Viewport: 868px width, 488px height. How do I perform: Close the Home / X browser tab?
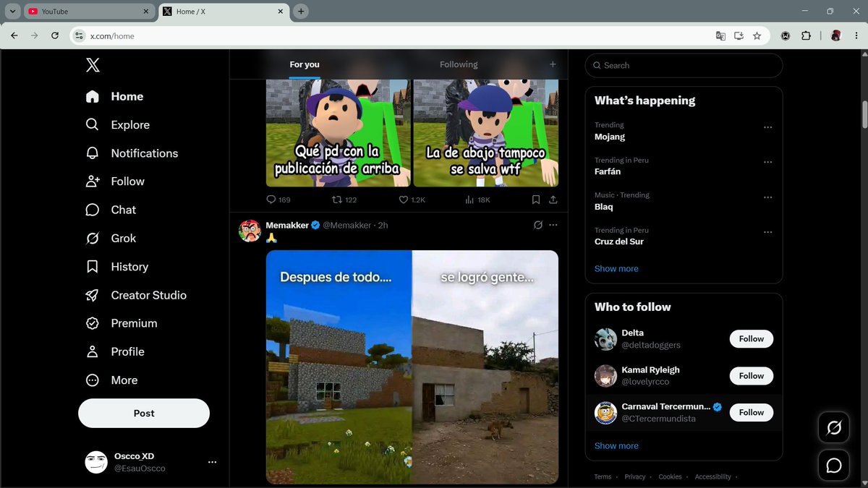tap(280, 12)
